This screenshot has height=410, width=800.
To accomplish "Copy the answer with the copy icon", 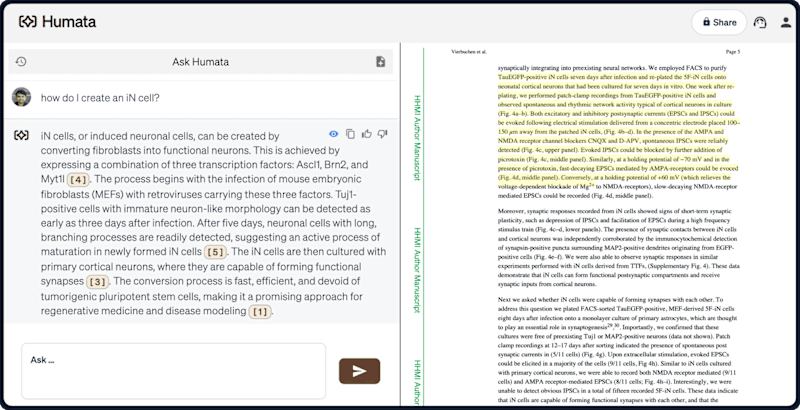I will tap(350, 134).
